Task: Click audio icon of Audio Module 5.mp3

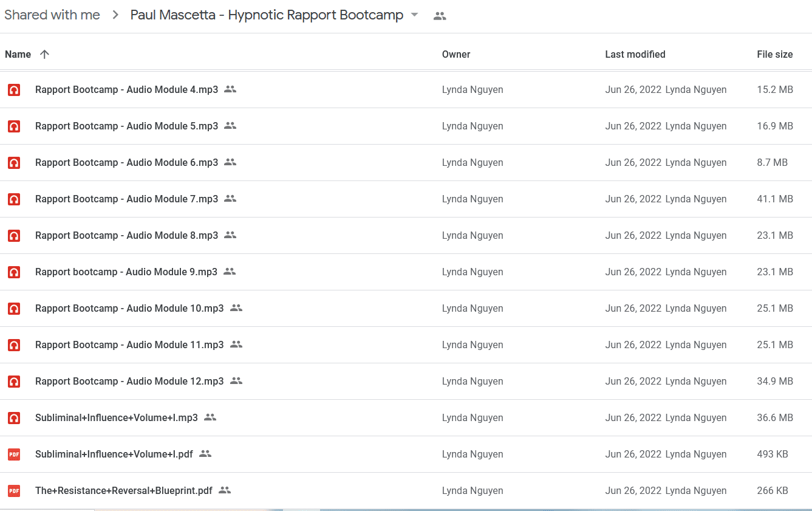Action: coord(14,126)
